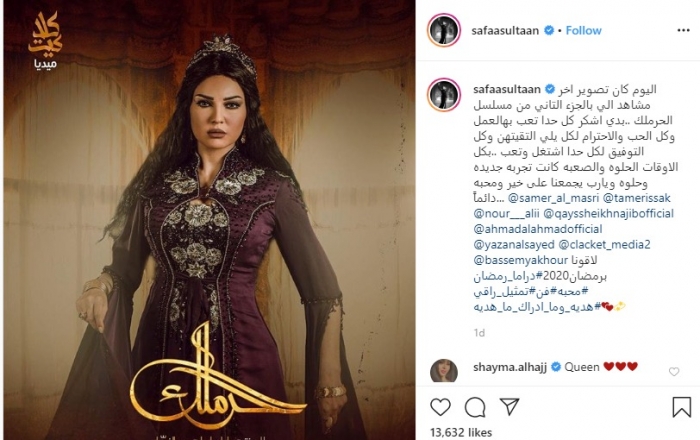Open shayma.alhajj's profile avatar
The height and width of the screenshot is (440, 700).
[x=444, y=370]
